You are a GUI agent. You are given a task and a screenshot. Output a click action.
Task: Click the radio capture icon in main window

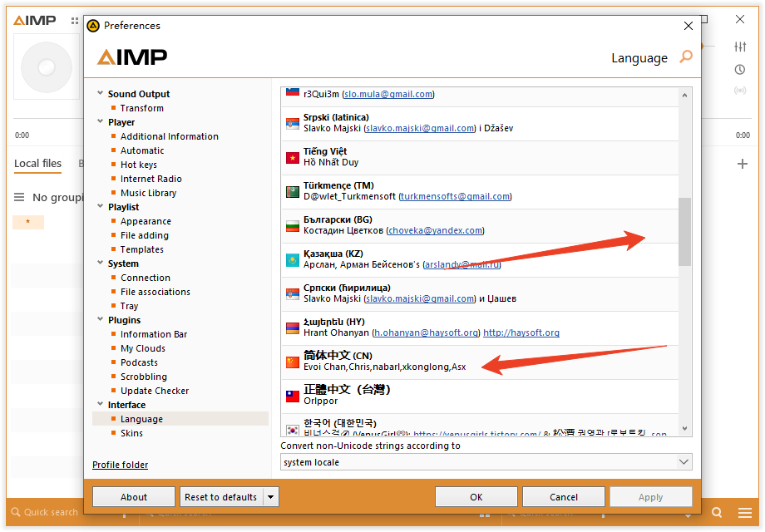(739, 91)
